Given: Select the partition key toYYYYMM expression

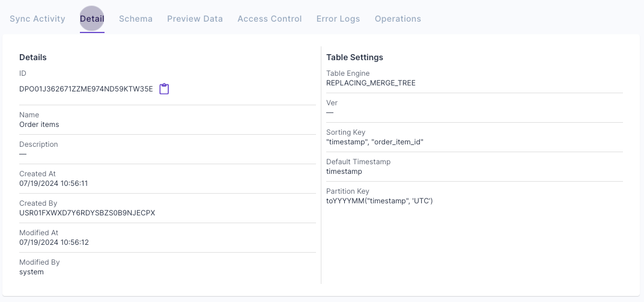Looking at the screenshot, I should pyautogui.click(x=379, y=201).
